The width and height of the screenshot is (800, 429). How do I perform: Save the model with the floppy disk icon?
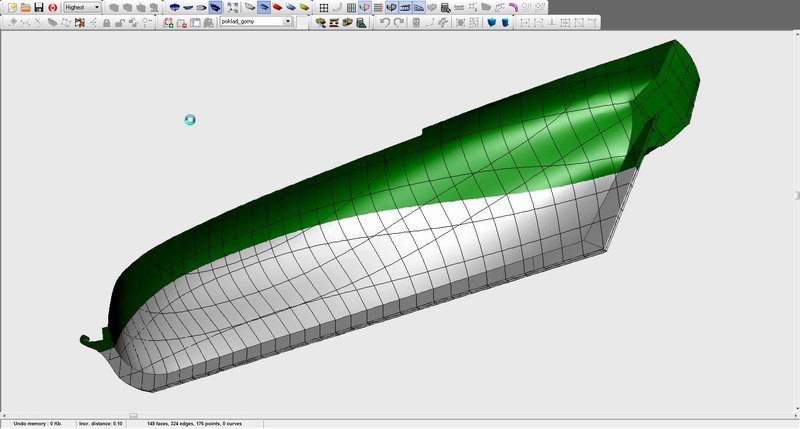coord(38,7)
